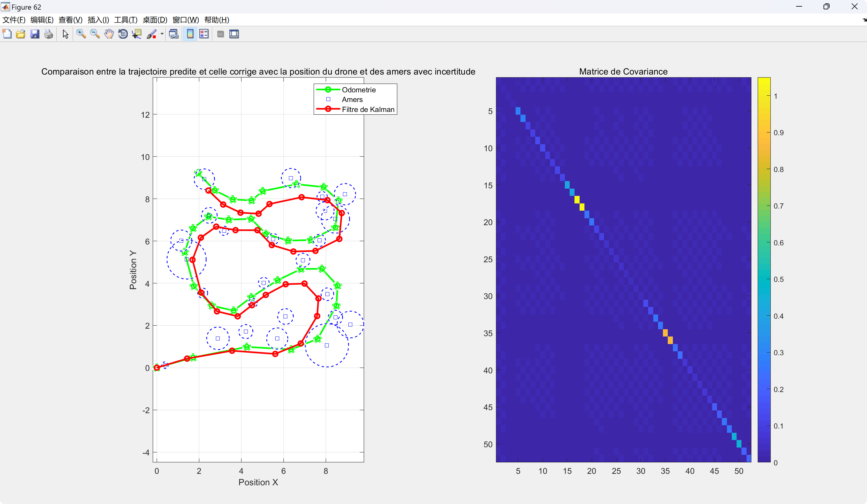Click the Print Figure icon

click(49, 34)
